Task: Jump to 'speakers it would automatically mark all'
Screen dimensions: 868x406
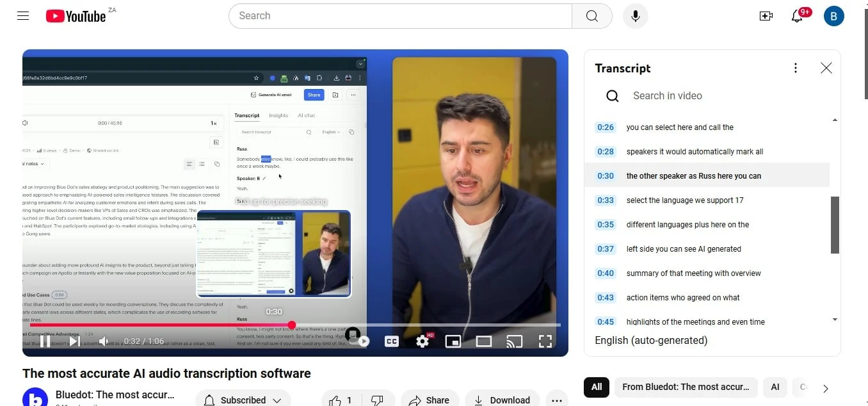Action: pos(707,152)
